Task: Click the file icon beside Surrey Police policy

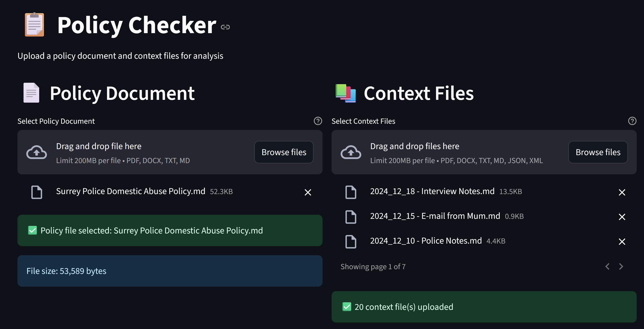Action: pyautogui.click(x=37, y=192)
